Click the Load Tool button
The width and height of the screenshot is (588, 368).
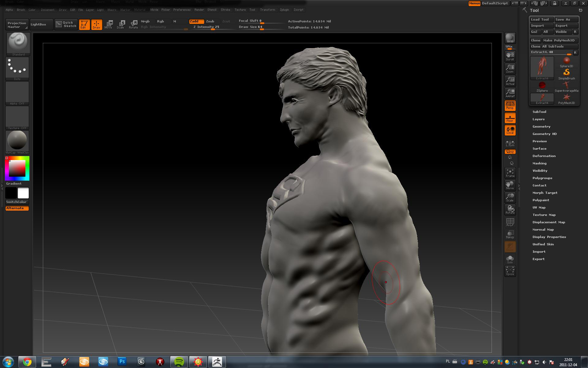(542, 20)
